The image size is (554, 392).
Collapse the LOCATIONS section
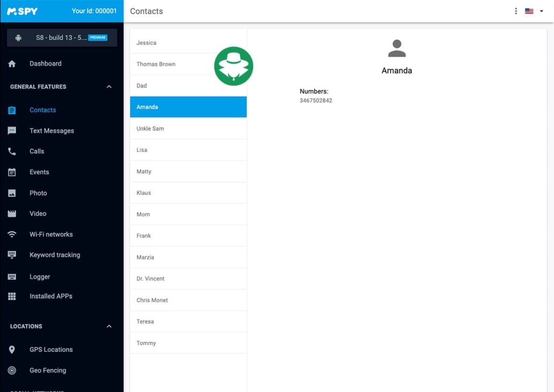109,326
